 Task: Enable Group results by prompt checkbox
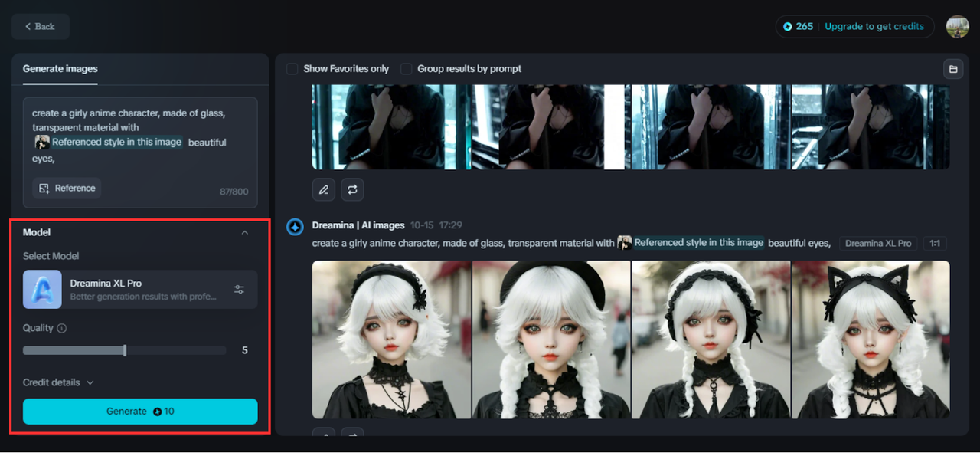[x=407, y=69]
